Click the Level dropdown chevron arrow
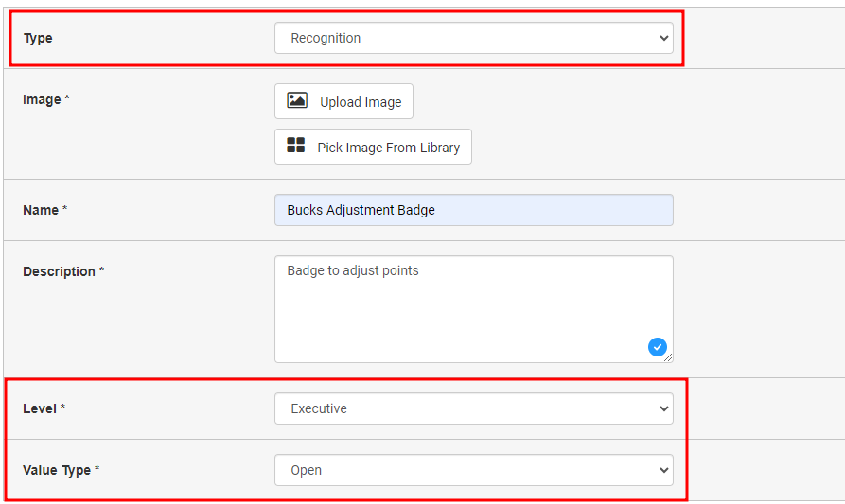Viewport: 845px width, 504px height. 663,408
